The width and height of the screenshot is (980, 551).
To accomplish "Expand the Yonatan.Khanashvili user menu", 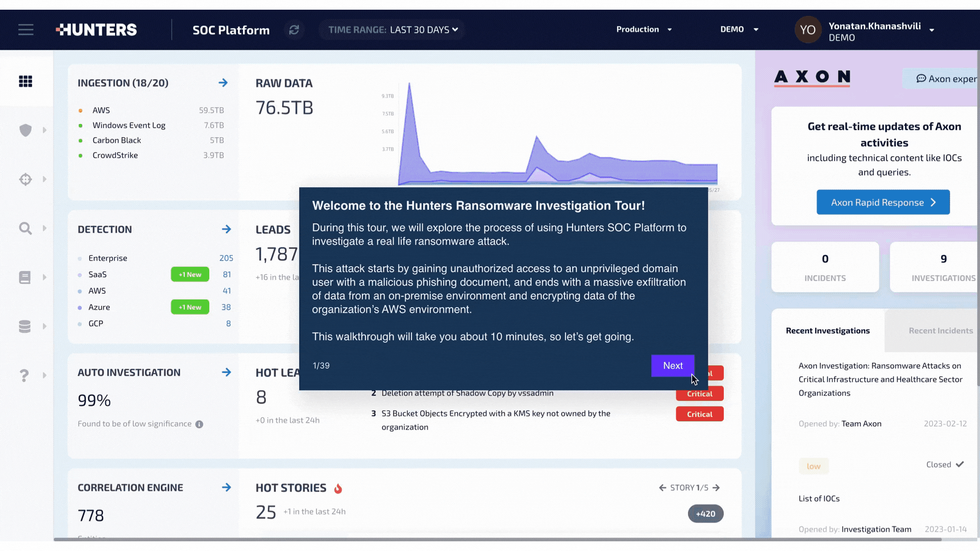I will pyautogui.click(x=932, y=30).
